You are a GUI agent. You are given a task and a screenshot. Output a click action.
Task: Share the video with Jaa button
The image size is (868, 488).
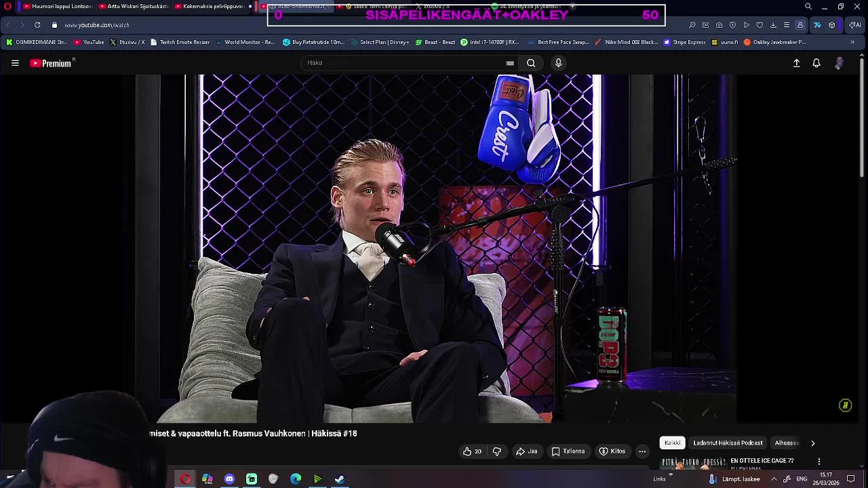tap(526, 451)
